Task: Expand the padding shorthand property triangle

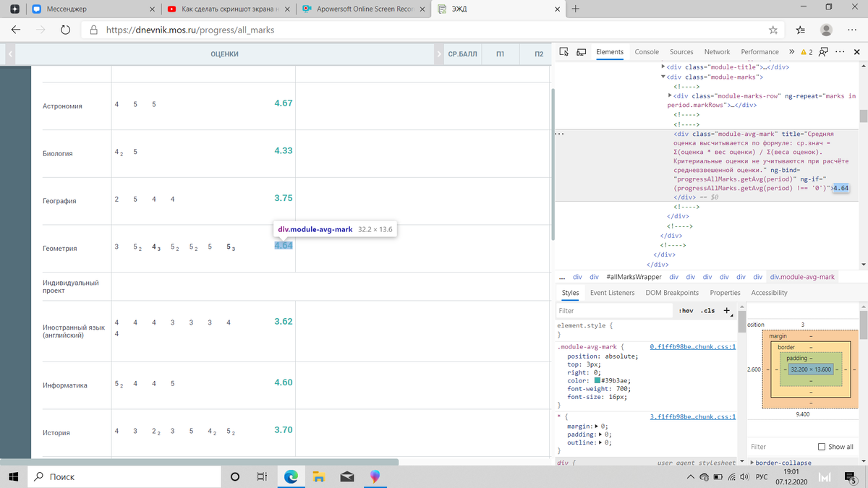Action: 600,435
